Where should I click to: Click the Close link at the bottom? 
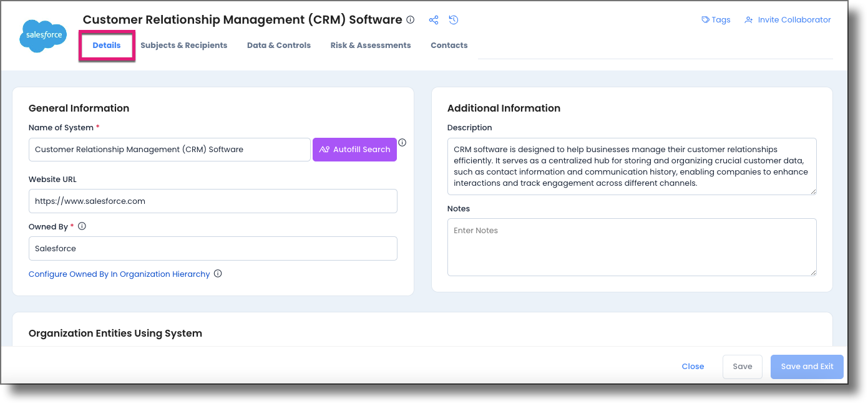[693, 367]
